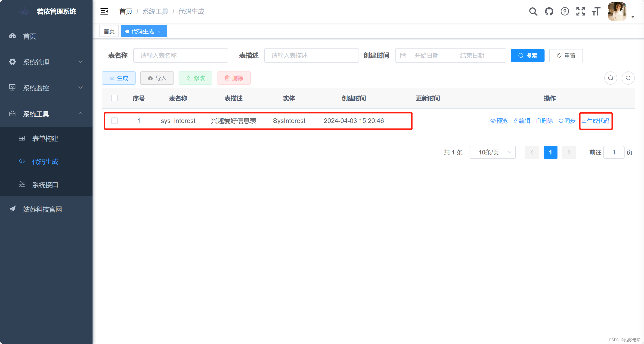This screenshot has height=344, width=644.
Task: Toggle fullscreen mode icon
Action: tap(580, 12)
